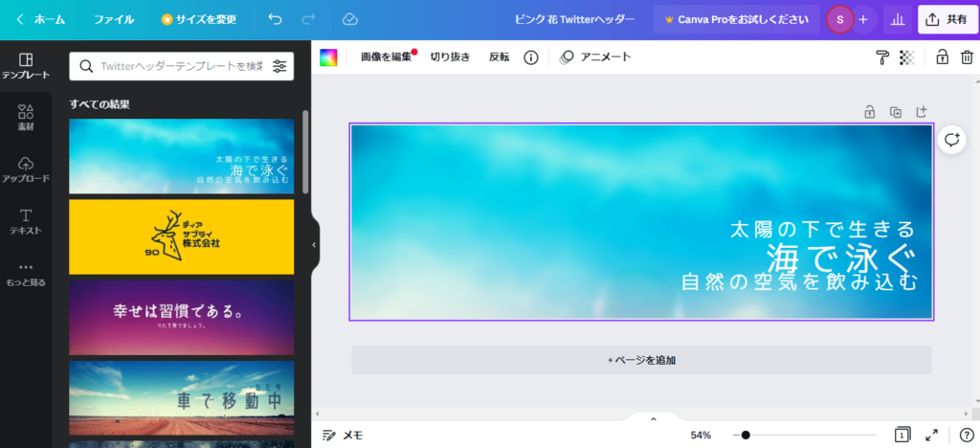
Task: Open the アップロード uploads tab
Action: 26,169
